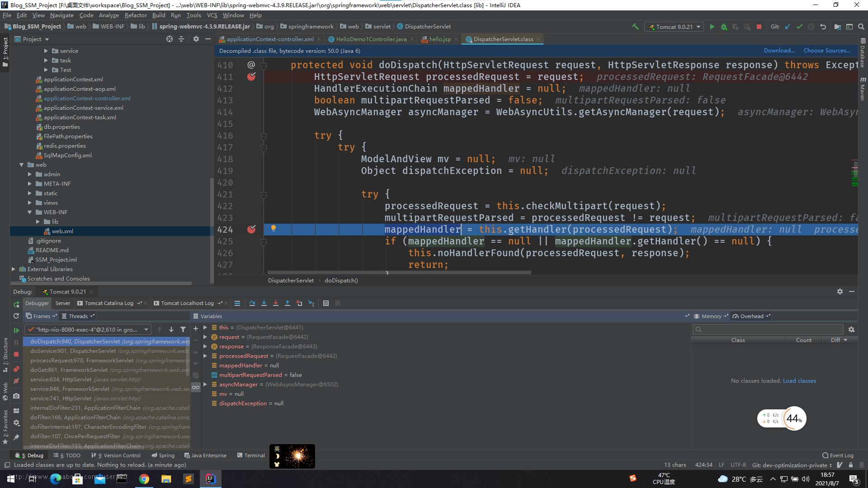The image size is (868, 488).
Task: Click the thread dump camera icon
Action: [16, 396]
